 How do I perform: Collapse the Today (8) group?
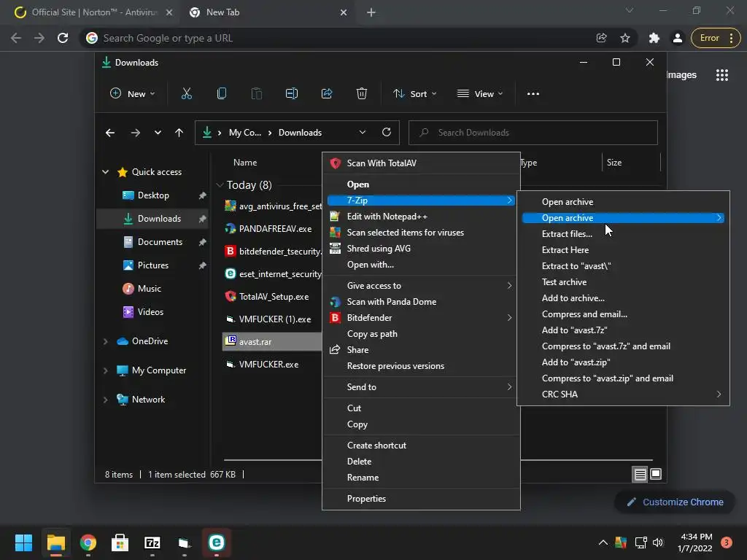[x=220, y=185]
